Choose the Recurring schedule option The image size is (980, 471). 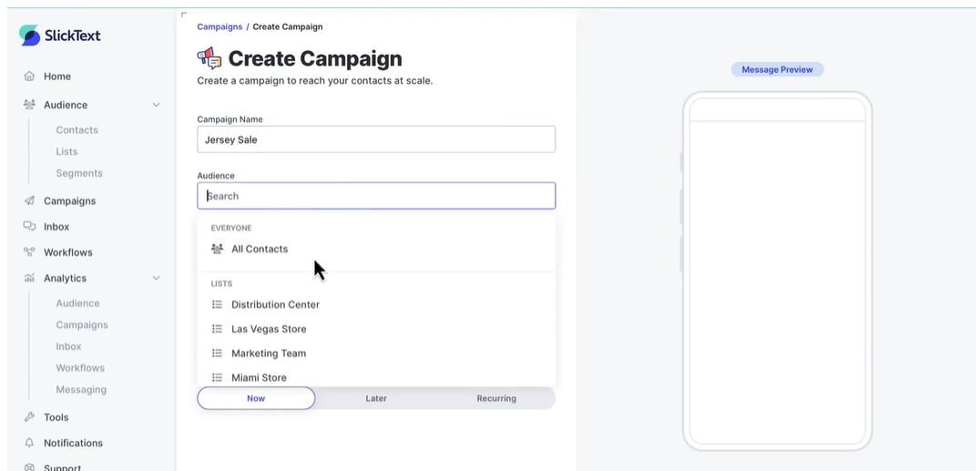(x=496, y=398)
